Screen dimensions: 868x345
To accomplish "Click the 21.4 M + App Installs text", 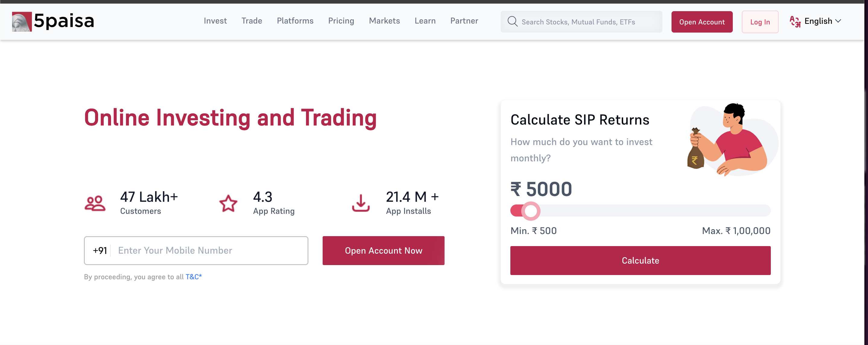I will click(x=412, y=203).
